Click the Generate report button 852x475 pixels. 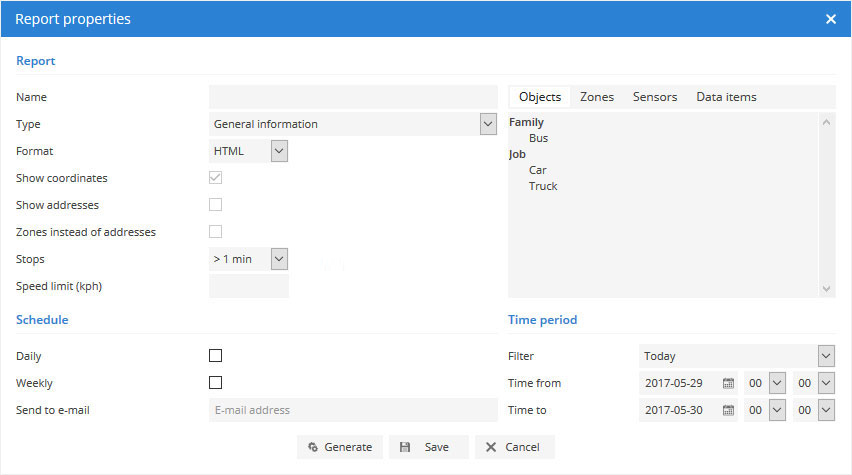pos(340,447)
